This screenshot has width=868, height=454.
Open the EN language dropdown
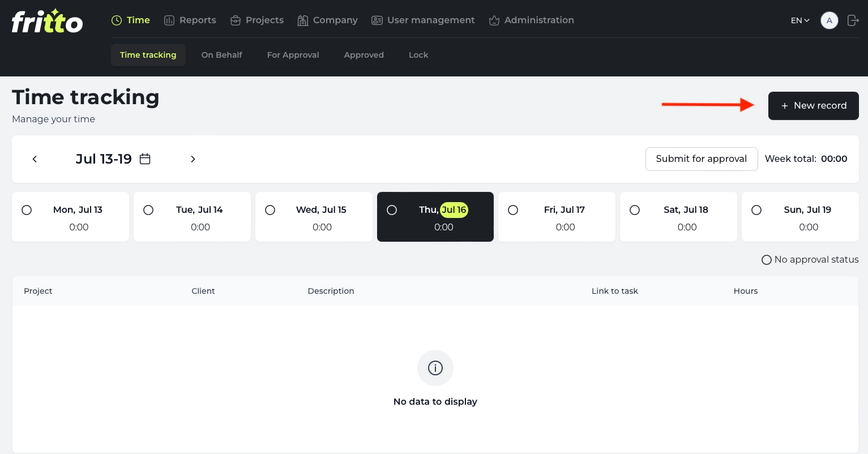point(800,20)
